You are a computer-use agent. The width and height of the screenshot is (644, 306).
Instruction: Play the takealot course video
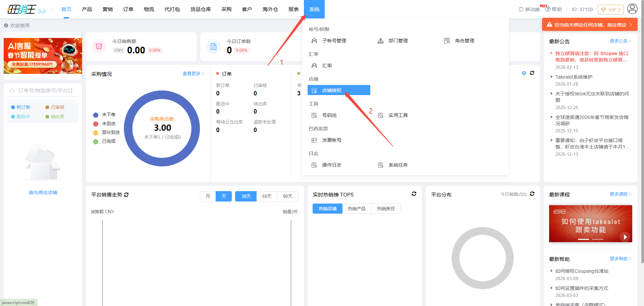(625, 237)
